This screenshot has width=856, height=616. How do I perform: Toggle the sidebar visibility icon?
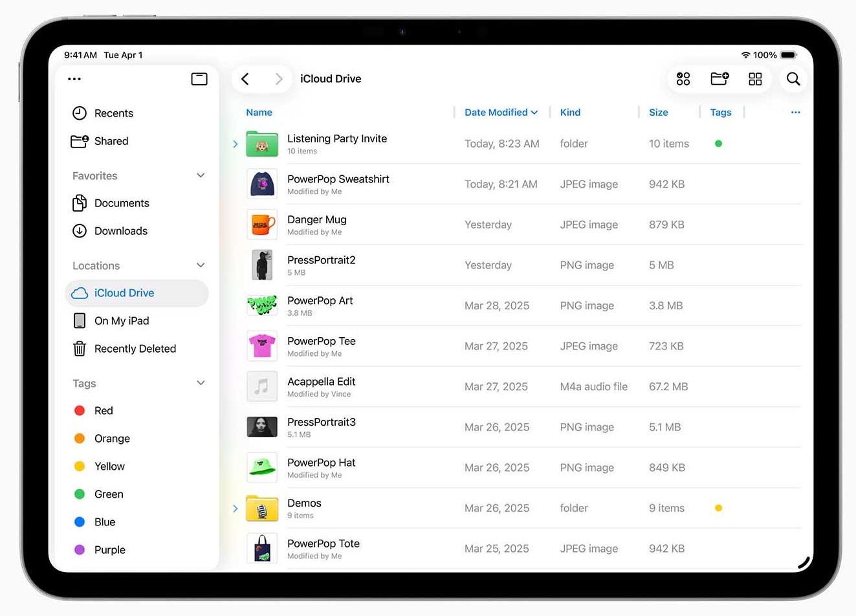click(x=199, y=79)
